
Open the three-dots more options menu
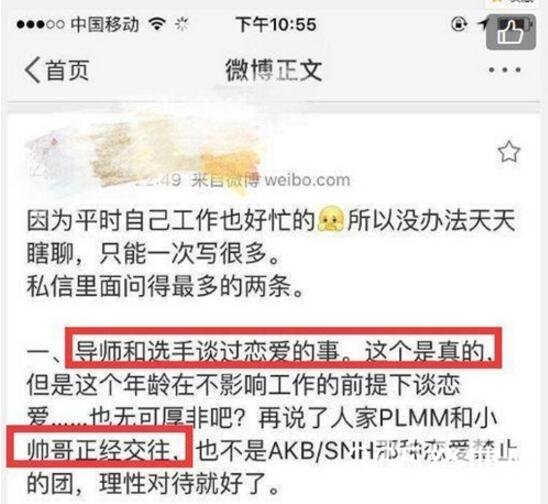coord(505,70)
